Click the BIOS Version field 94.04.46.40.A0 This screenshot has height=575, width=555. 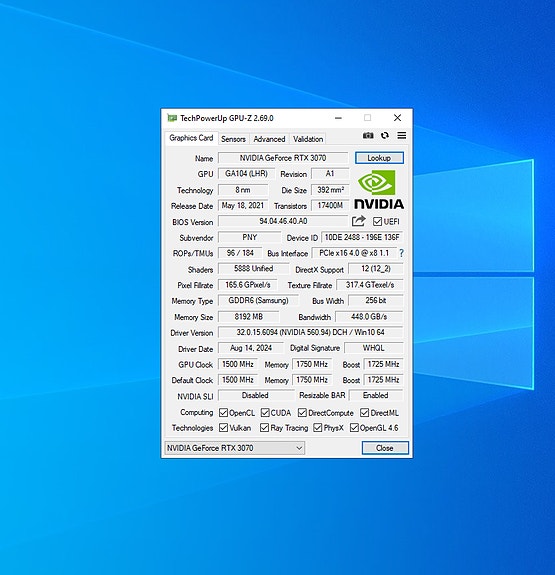283,221
